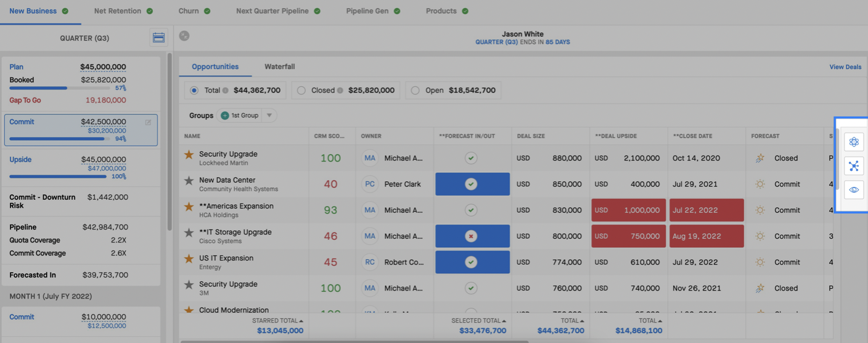Click the eye icon in side rail
868x343 pixels.
point(854,190)
